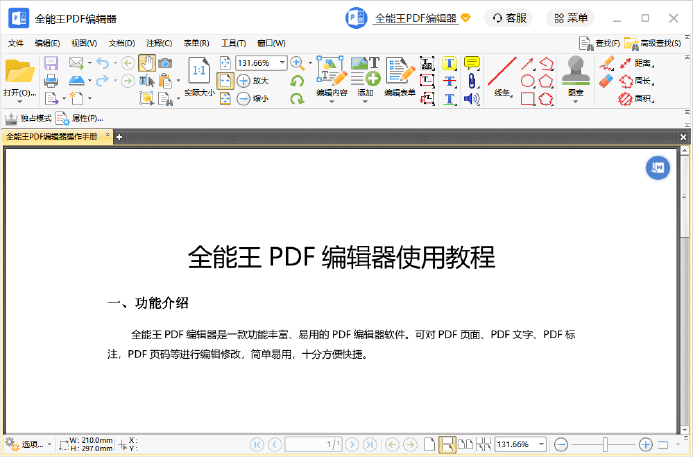Select the Stamp tool
The height and width of the screenshot is (457, 693).
click(575, 72)
